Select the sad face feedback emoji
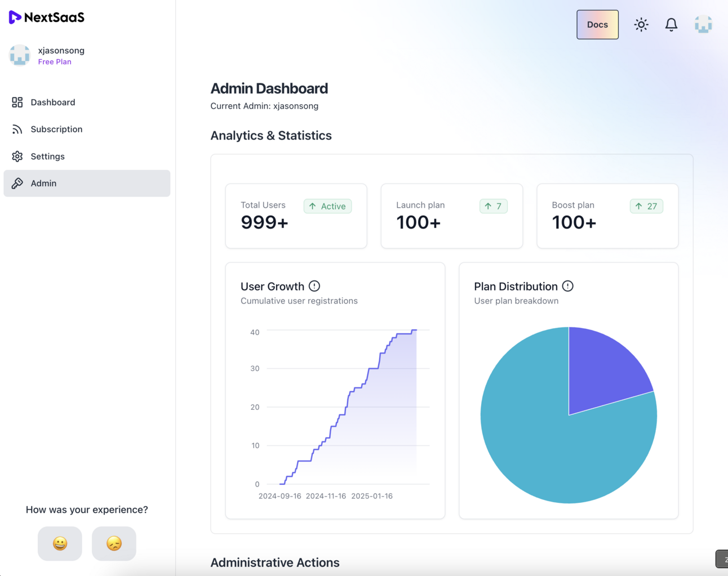728x576 pixels. pyautogui.click(x=114, y=543)
